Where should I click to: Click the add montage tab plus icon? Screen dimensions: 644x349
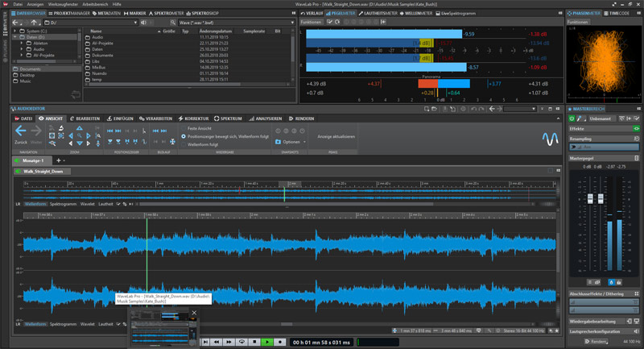click(x=57, y=160)
